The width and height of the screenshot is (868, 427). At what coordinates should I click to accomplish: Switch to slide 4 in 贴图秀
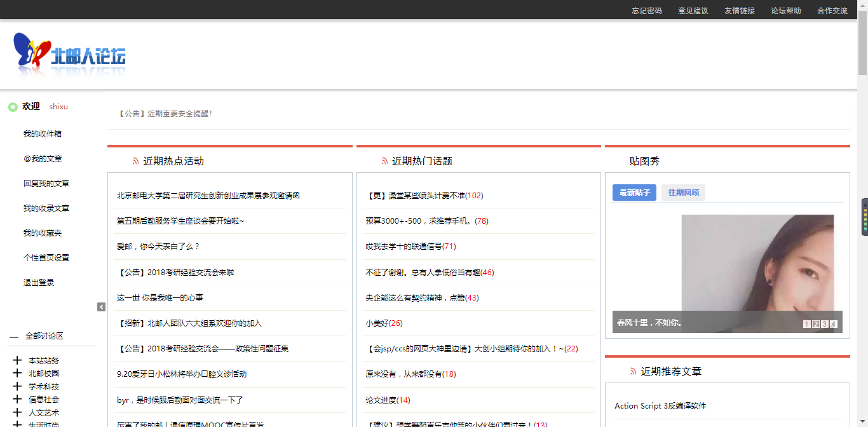(x=834, y=324)
